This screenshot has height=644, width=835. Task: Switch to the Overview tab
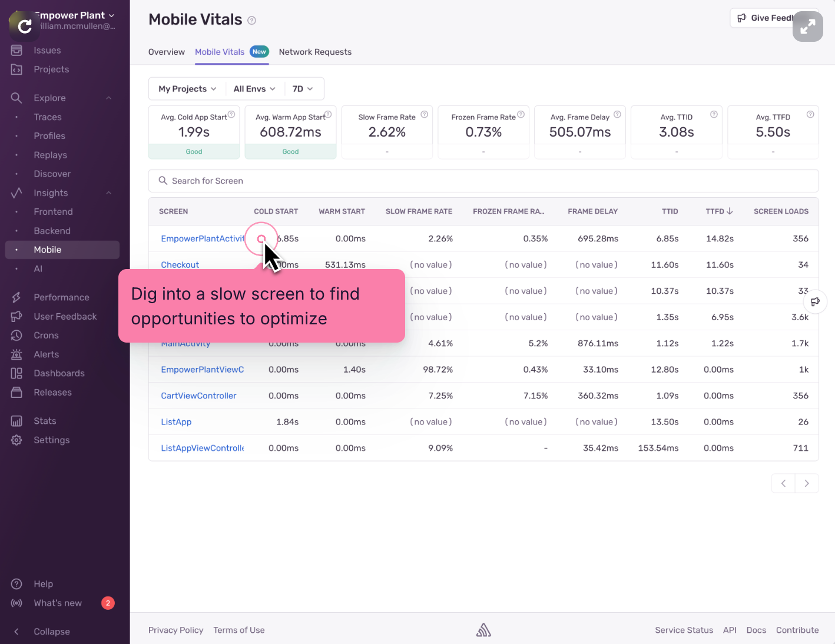(167, 52)
